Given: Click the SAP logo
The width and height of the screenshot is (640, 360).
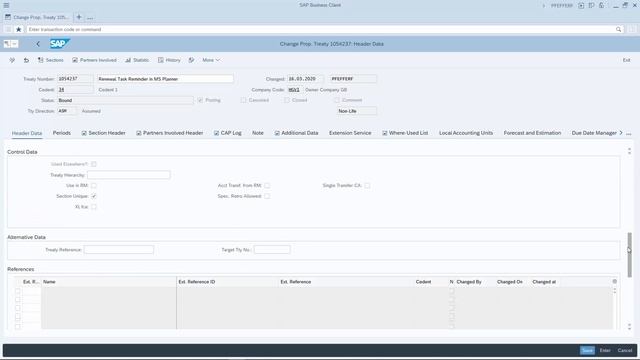Looking at the screenshot, I should click(60, 44).
